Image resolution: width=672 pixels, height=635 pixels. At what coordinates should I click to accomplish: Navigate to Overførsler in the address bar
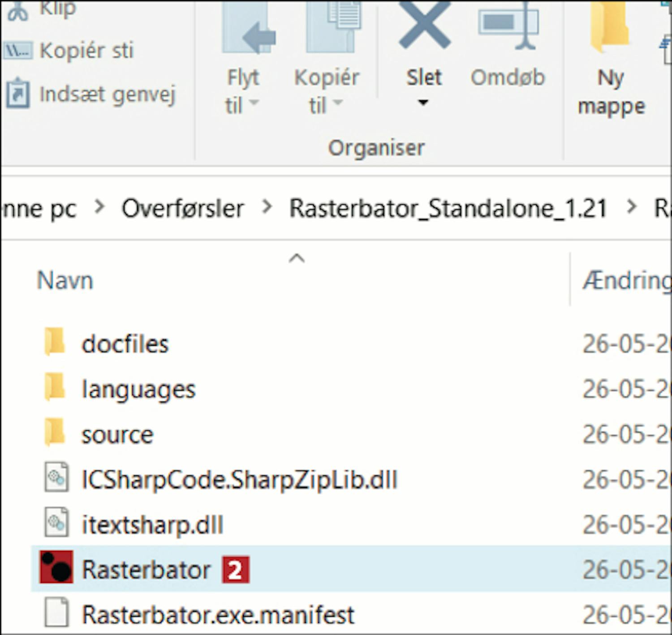point(183,209)
